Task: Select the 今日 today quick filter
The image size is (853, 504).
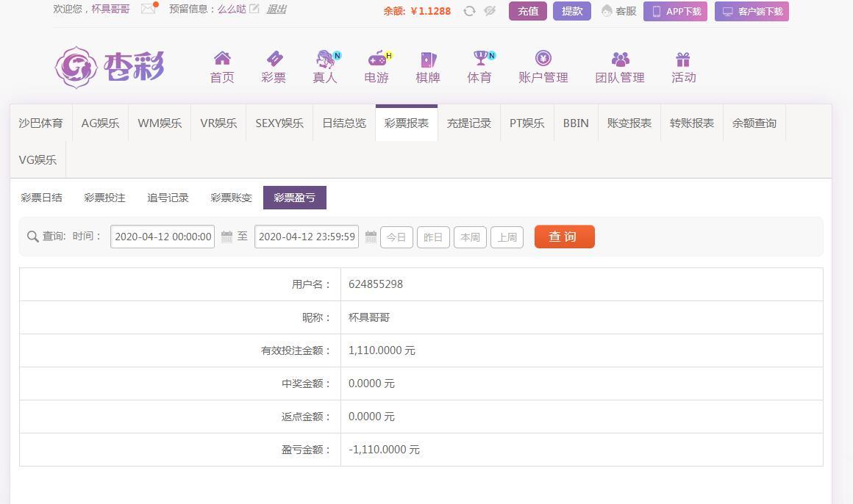Action: (x=396, y=237)
